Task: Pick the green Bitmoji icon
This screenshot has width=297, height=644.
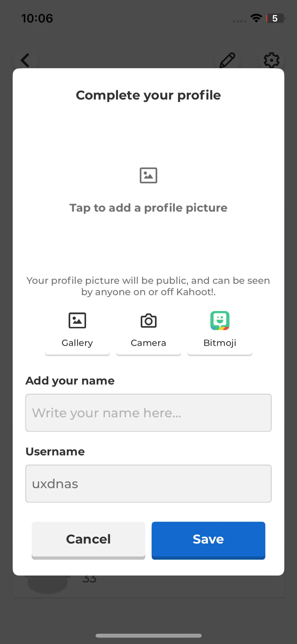Action: coord(220,320)
